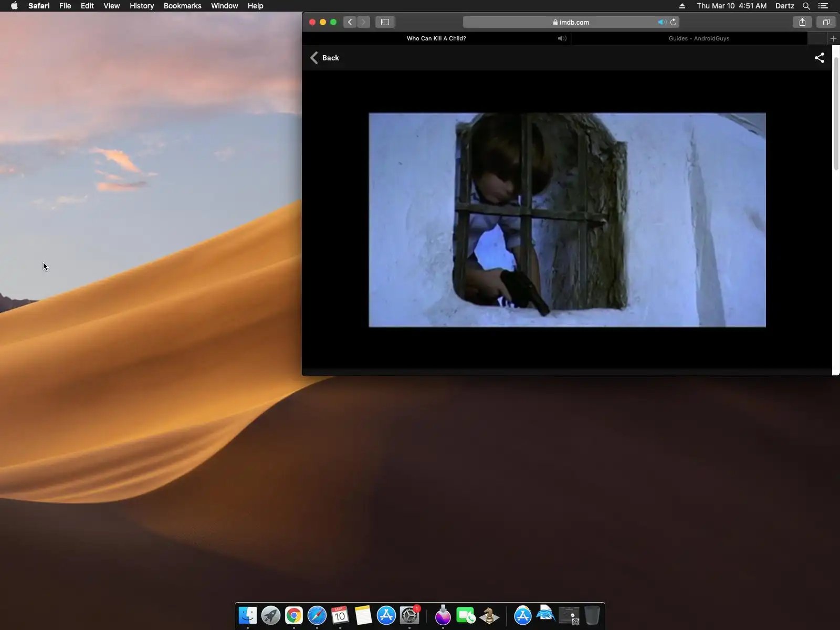Open the macOS installer in the Dock
The height and width of the screenshot is (630, 840).
[x=443, y=615]
